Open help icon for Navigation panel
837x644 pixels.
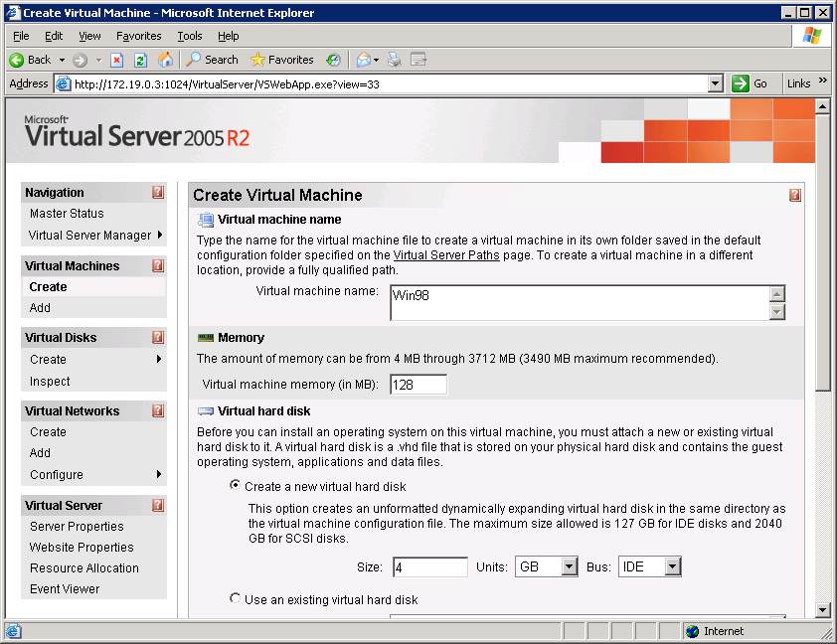pyautogui.click(x=158, y=192)
